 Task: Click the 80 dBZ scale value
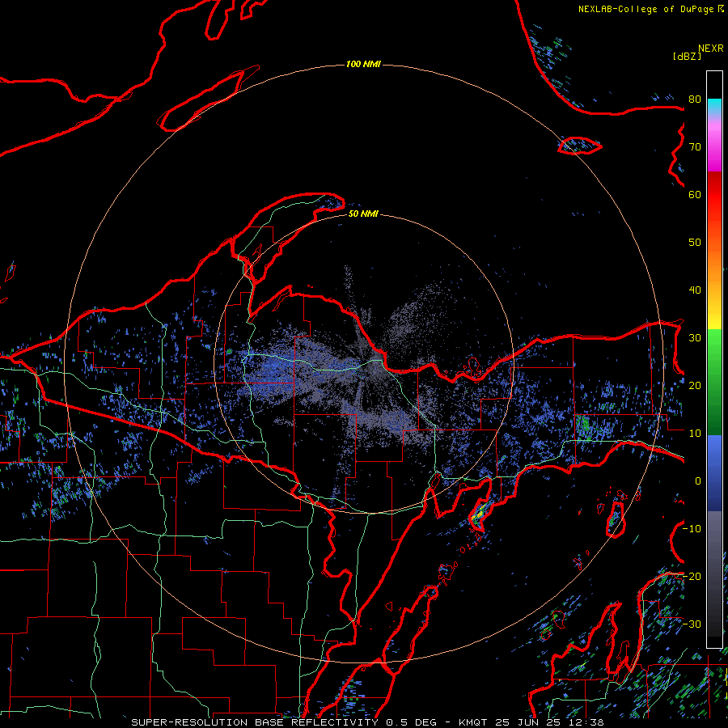(x=695, y=99)
